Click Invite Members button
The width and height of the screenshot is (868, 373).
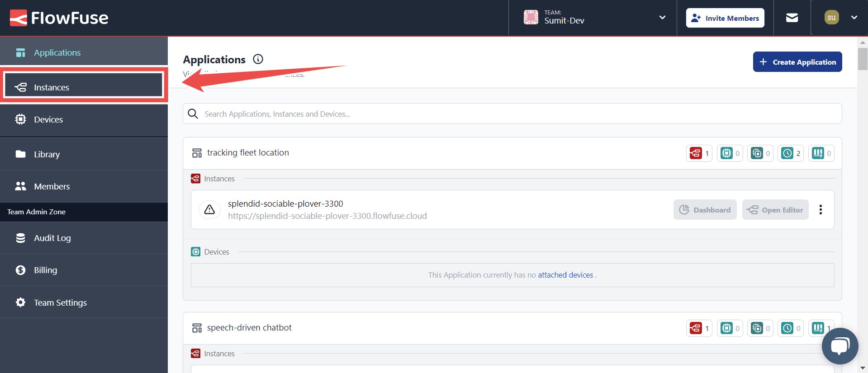point(725,18)
